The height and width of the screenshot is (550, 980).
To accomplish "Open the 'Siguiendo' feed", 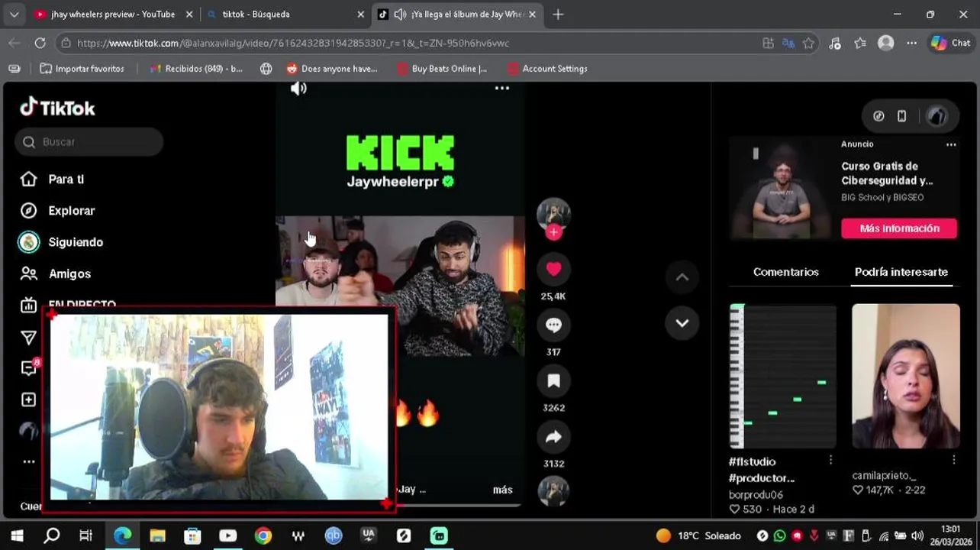I will coord(76,242).
